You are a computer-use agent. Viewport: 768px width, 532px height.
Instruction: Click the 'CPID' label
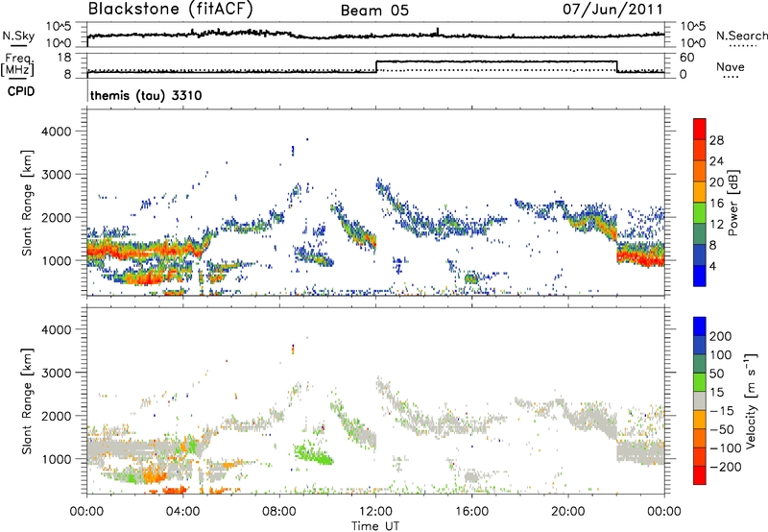(21, 91)
